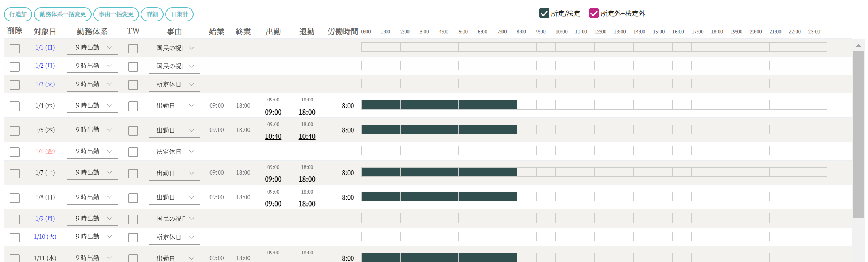The image size is (868, 262).
Task: Click 09:00 出勤 time link for 1/4
Action: 273,112
